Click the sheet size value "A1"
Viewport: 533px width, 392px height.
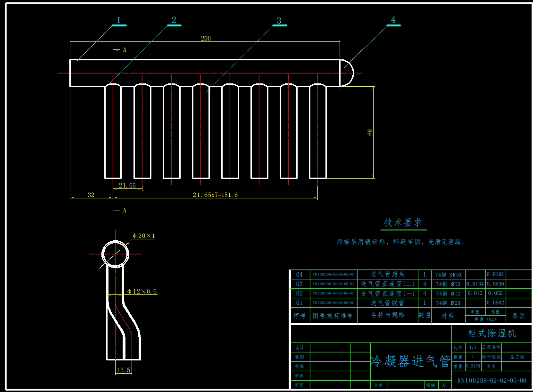click(444, 385)
